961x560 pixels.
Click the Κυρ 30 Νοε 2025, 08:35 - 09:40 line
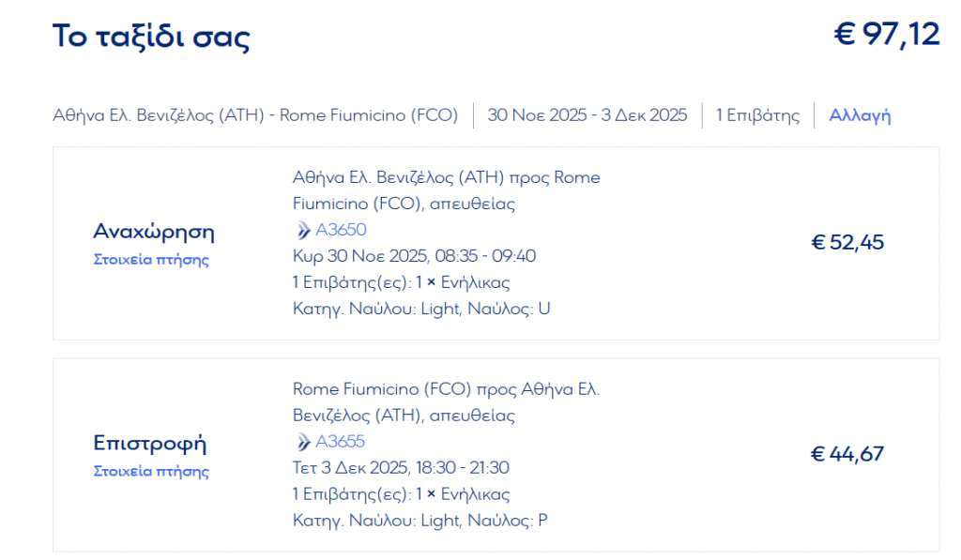click(x=414, y=256)
